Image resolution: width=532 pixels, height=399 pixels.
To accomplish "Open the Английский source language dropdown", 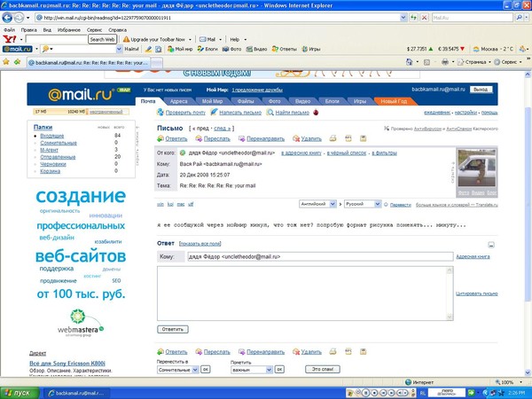I will pyautogui.click(x=332, y=204).
